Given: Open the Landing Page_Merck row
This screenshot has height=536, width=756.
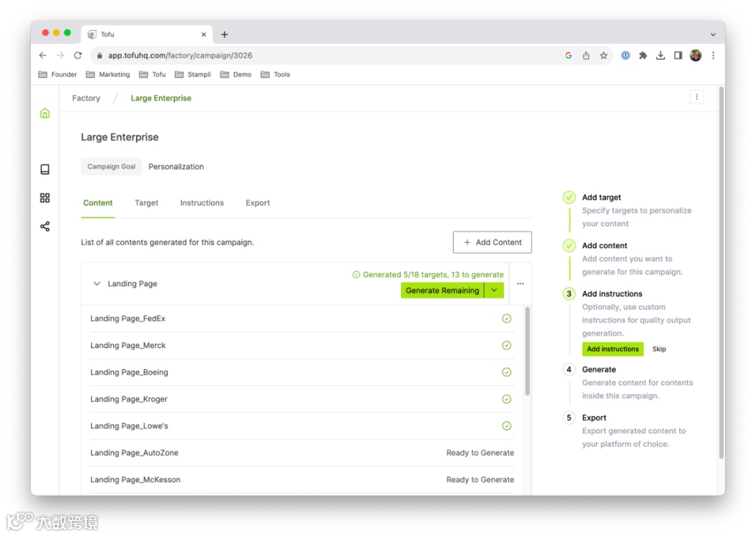Looking at the screenshot, I should [302, 345].
